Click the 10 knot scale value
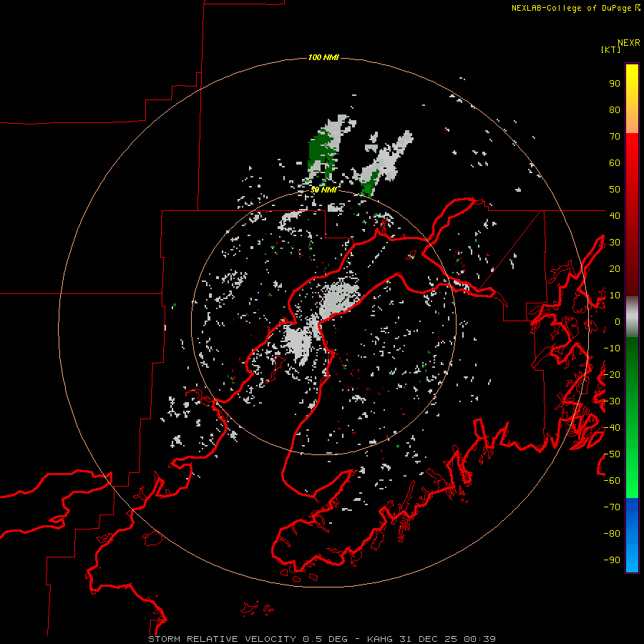Image resolution: width=644 pixels, height=644 pixels. click(x=615, y=296)
